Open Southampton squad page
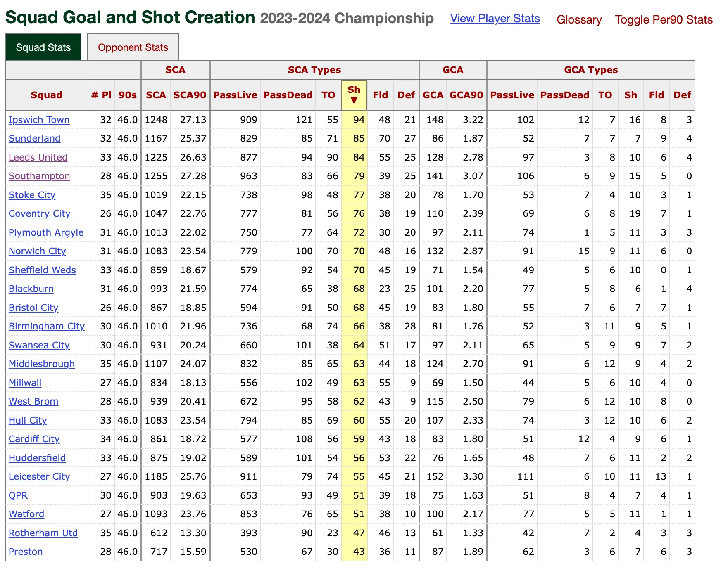This screenshot has width=728, height=573. [39, 176]
